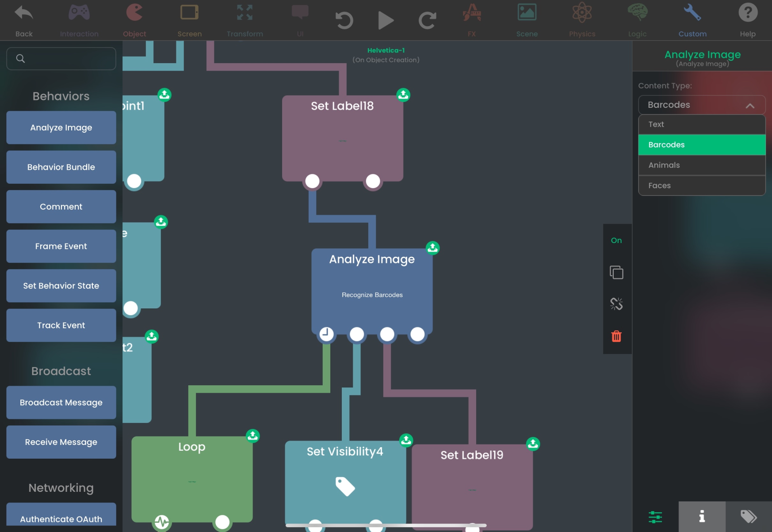The image size is (772, 532).
Task: Add a Broadcast Message behavior
Action: [x=61, y=403]
